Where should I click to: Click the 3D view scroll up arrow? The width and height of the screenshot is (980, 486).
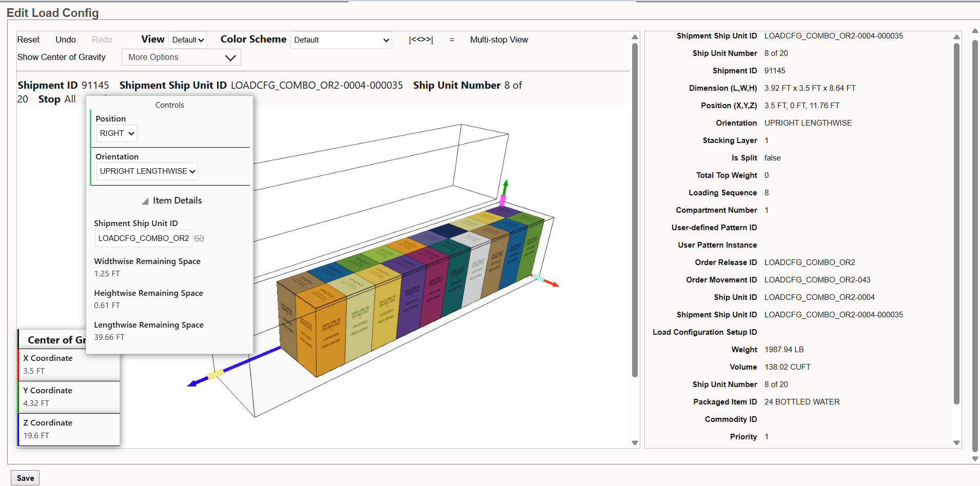(x=635, y=37)
